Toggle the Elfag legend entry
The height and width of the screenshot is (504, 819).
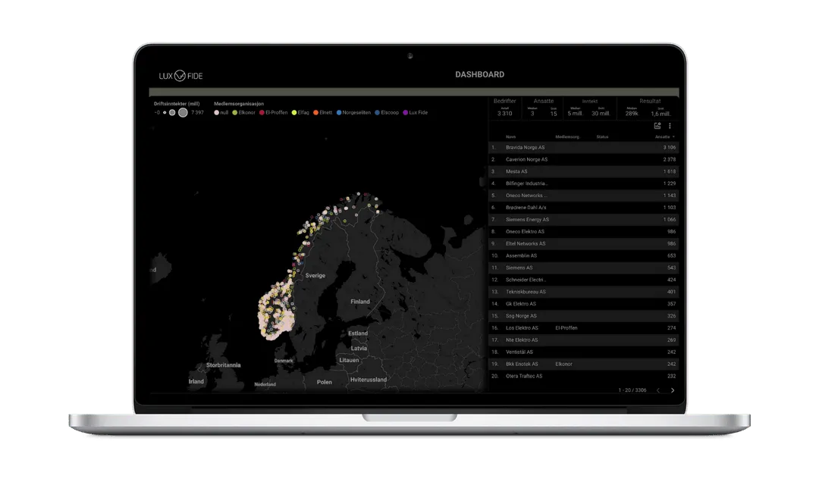pos(300,112)
